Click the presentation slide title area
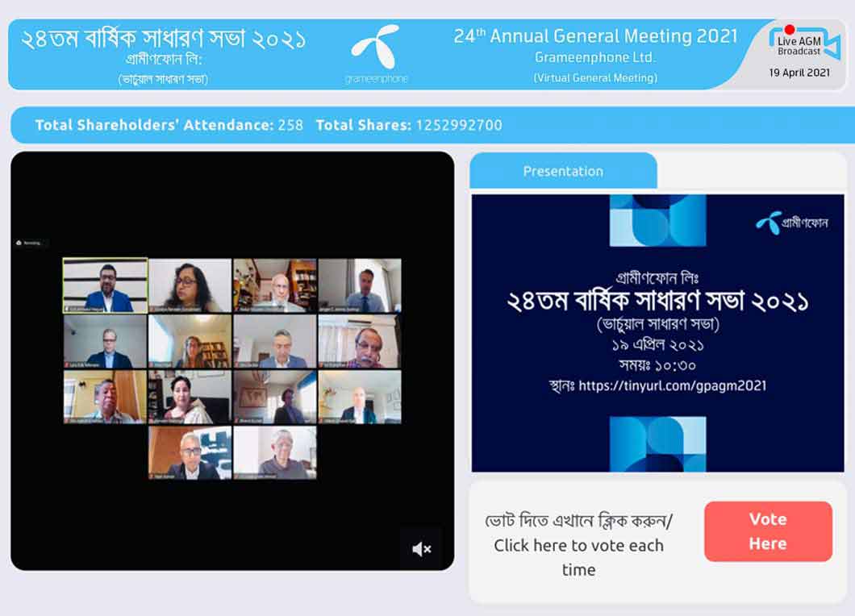This screenshot has height=616, width=855. coord(657,301)
